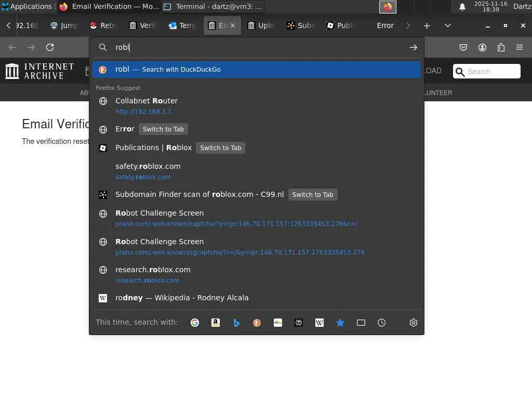The width and height of the screenshot is (532, 399).
Task: Click the Go arrow in address bar
Action: [x=413, y=47]
